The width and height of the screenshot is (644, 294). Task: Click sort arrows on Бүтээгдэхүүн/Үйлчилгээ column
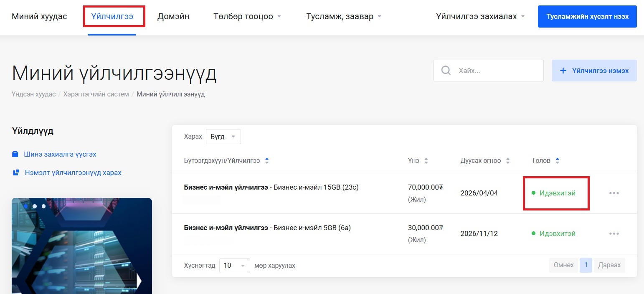[x=267, y=161]
